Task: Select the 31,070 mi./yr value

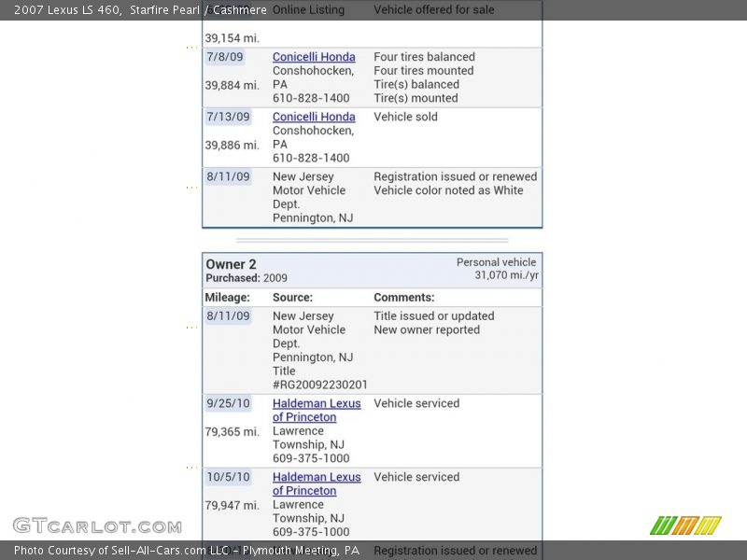Action: pyautogui.click(x=507, y=275)
